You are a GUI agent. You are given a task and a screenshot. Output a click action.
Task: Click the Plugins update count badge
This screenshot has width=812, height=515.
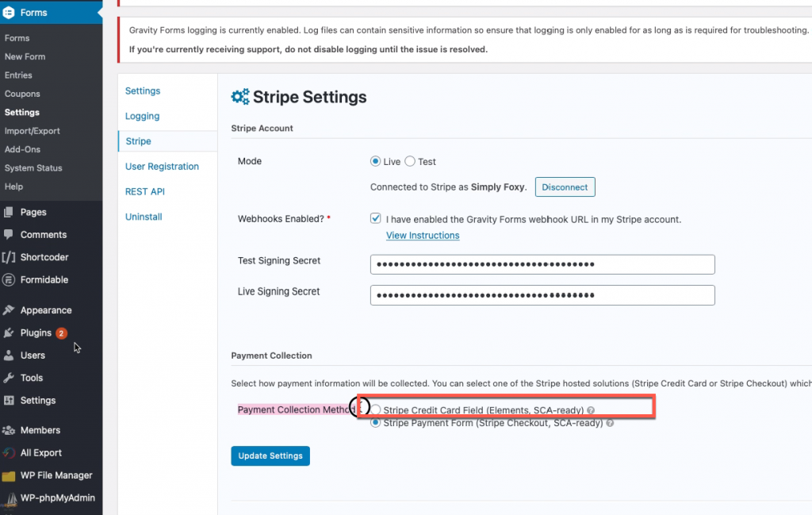(61, 333)
